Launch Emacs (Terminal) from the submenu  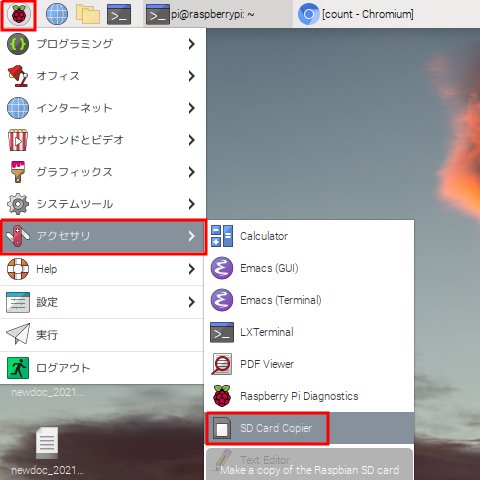(309, 300)
